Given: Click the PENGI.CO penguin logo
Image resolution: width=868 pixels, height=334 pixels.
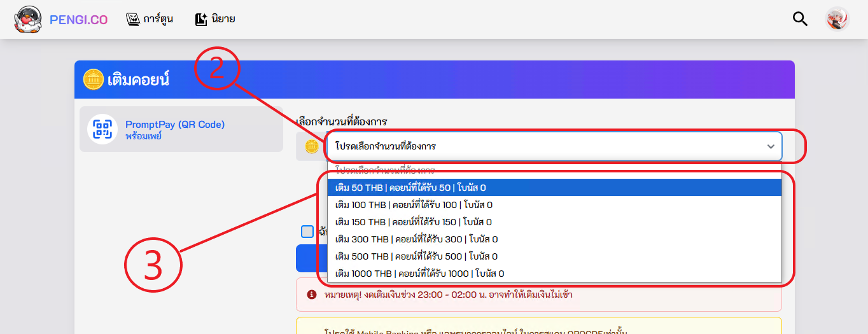Looking at the screenshot, I should pos(27,19).
